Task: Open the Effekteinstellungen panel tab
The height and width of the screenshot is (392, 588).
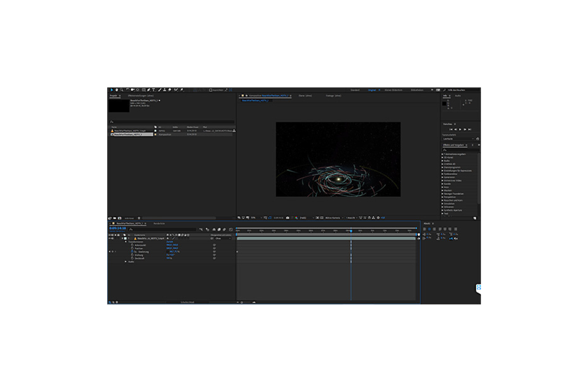Action: click(141, 96)
